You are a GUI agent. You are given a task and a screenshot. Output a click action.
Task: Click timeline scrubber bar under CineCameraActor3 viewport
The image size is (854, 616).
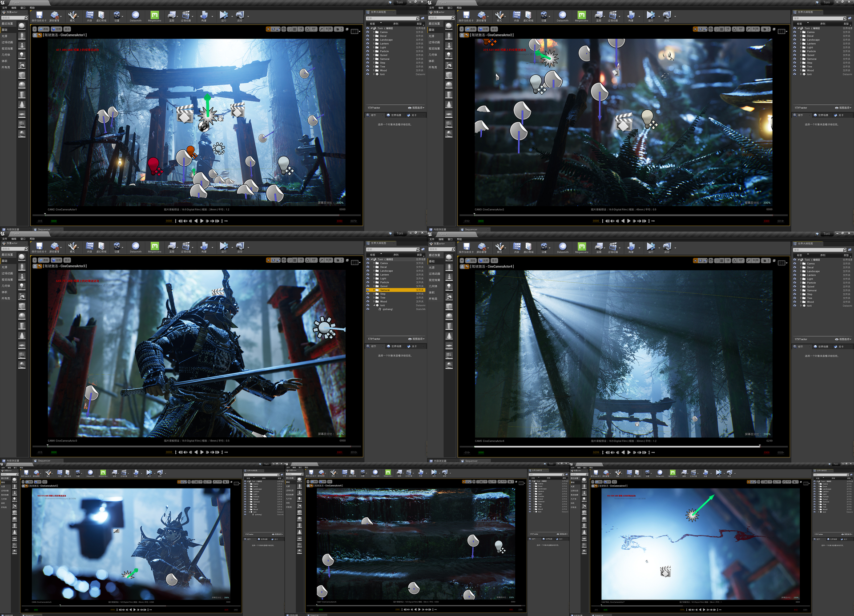click(196, 446)
